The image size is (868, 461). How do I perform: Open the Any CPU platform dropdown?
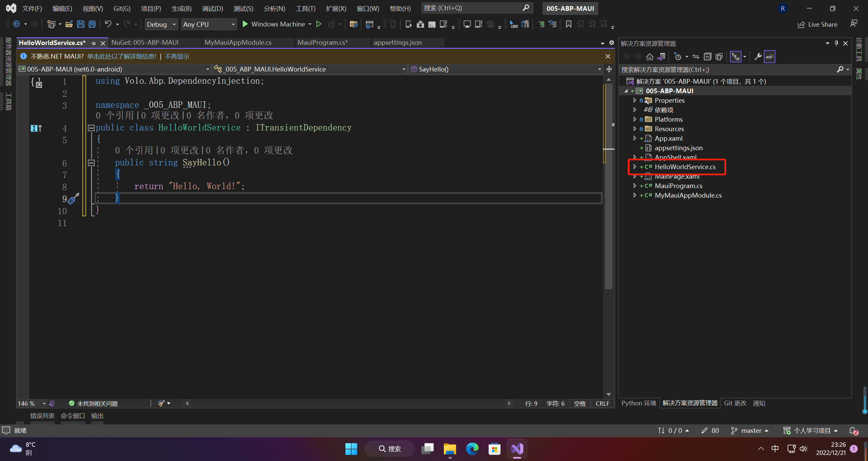[209, 24]
